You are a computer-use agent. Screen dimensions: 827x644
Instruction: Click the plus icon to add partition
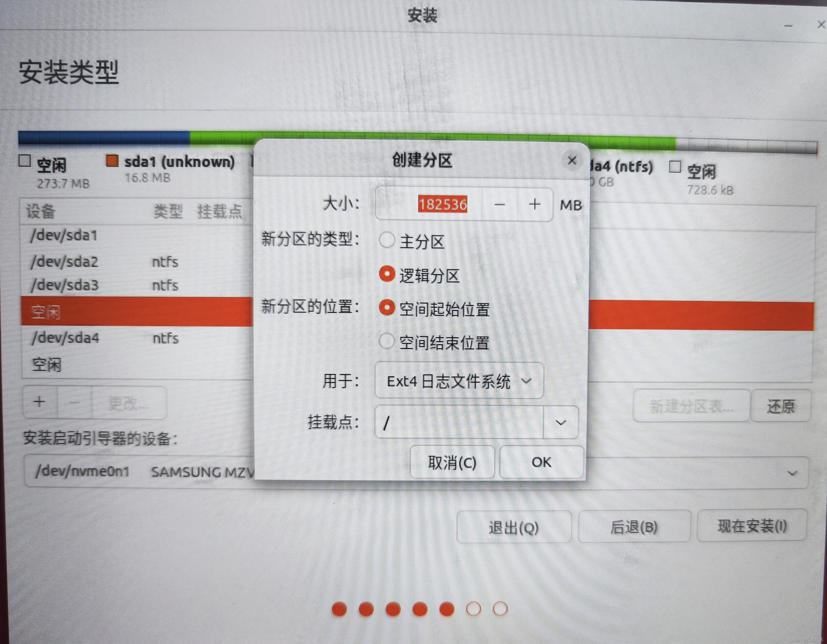pos(40,401)
